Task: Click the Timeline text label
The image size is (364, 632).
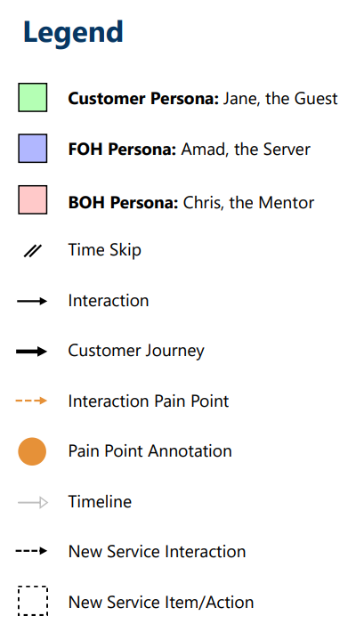Action: tap(100, 502)
